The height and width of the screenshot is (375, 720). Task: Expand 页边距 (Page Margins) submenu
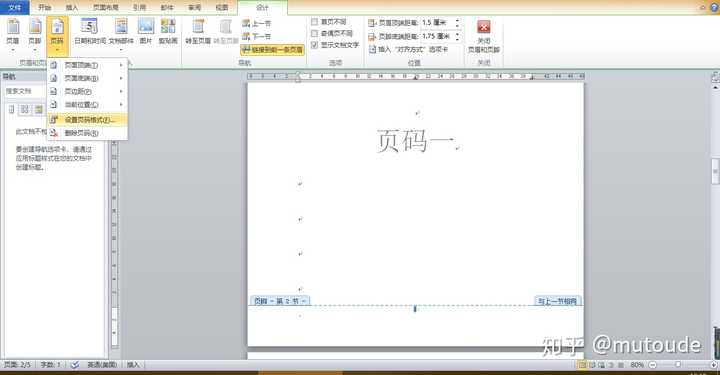87,92
